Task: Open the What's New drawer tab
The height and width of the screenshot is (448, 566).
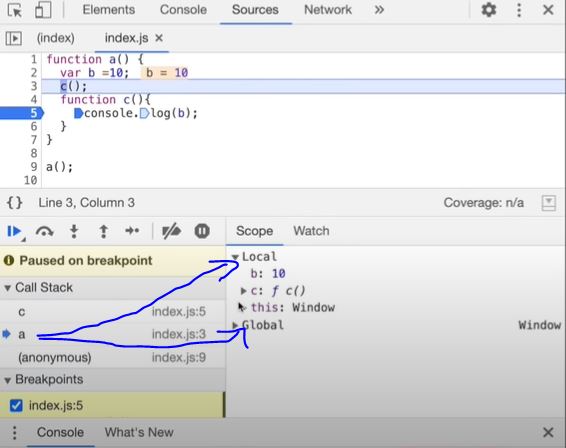Action: (x=139, y=432)
